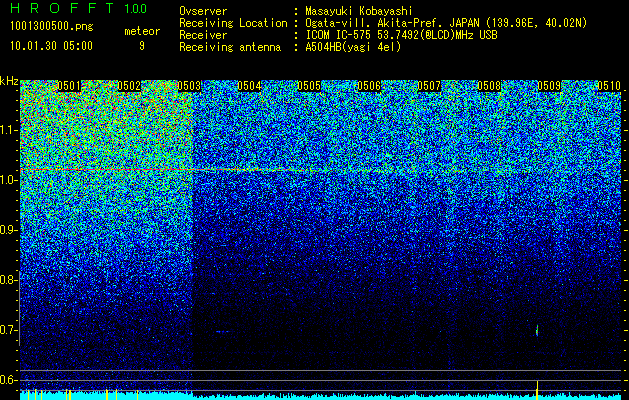The height and width of the screenshot is (400, 629).
Task: Click the A504HB(yagi 4el) antenna text
Action: point(353,47)
